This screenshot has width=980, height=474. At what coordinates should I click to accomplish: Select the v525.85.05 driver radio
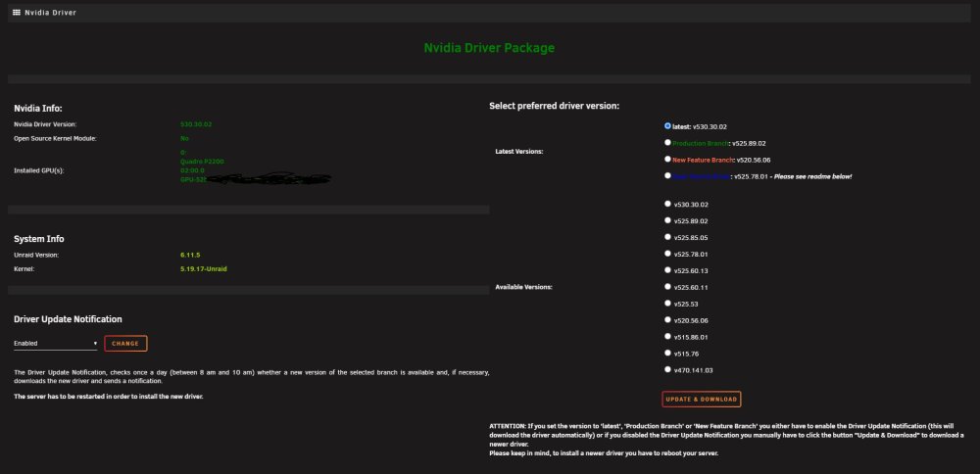pos(667,237)
